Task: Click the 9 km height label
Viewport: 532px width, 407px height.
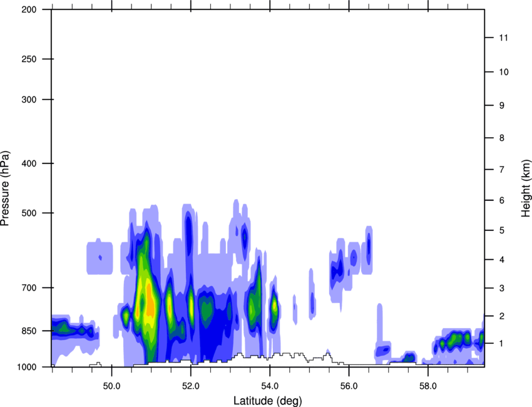Action: (502, 106)
